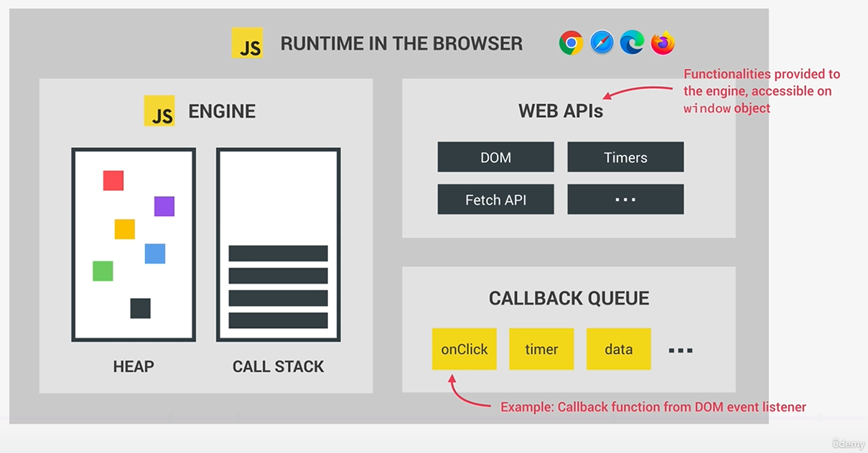Click the Udemy watermark logo

click(x=847, y=444)
